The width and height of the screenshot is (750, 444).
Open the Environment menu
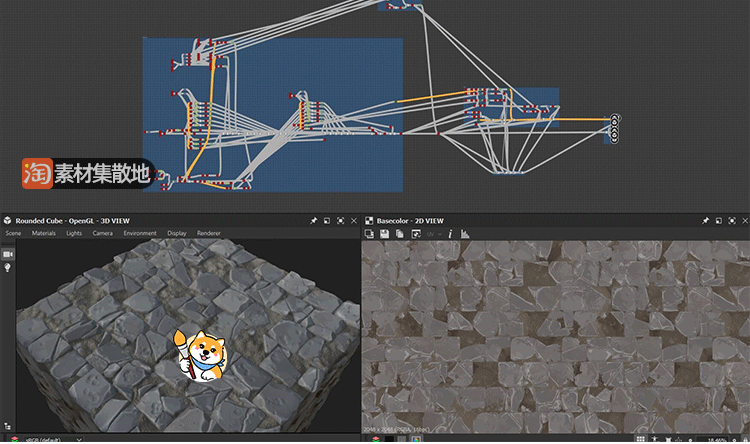pos(140,233)
